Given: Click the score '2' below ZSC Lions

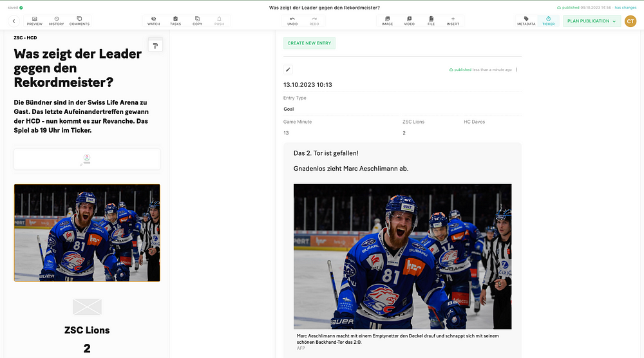Looking at the screenshot, I should tap(87, 348).
